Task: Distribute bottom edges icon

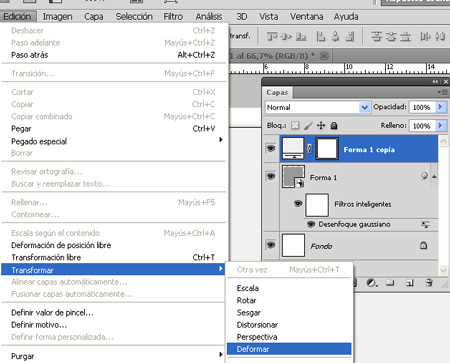Action: click(x=405, y=36)
